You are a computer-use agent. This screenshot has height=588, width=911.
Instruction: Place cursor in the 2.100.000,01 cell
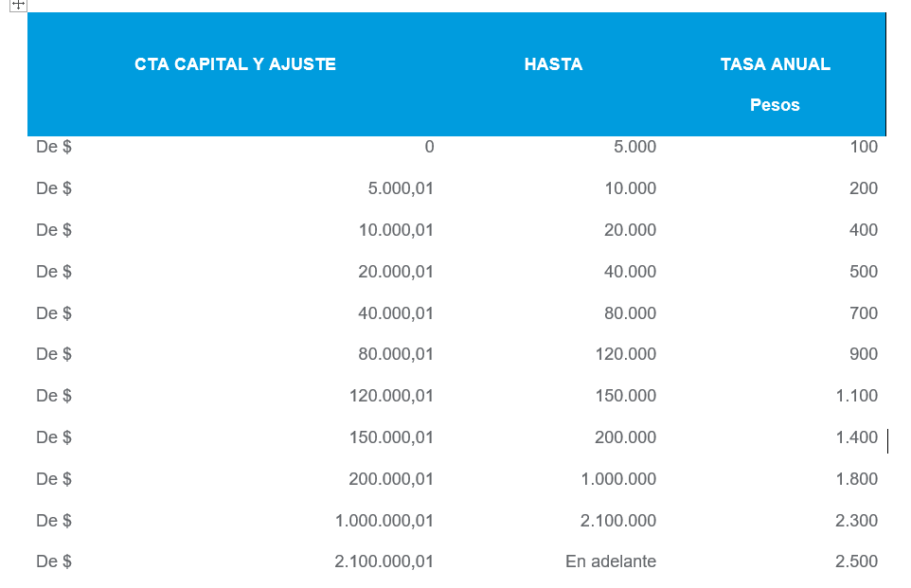pyautogui.click(x=384, y=561)
